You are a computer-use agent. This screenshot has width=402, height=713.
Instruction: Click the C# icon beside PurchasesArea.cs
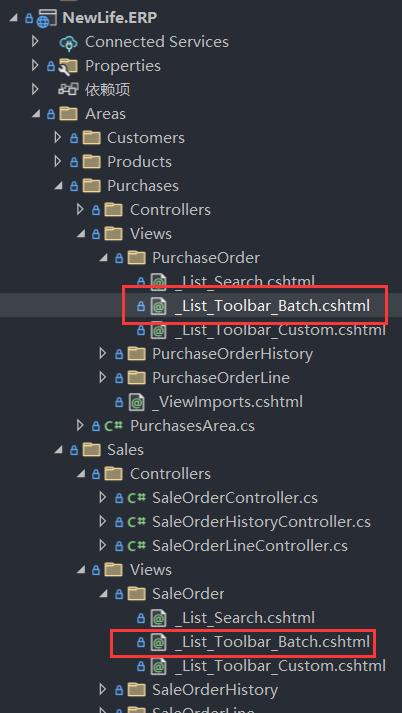click(114, 426)
